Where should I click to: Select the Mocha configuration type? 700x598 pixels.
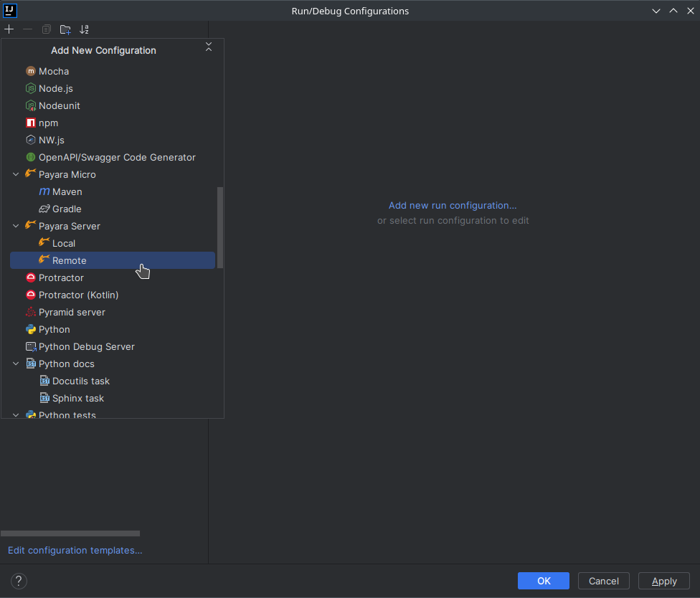click(x=55, y=71)
